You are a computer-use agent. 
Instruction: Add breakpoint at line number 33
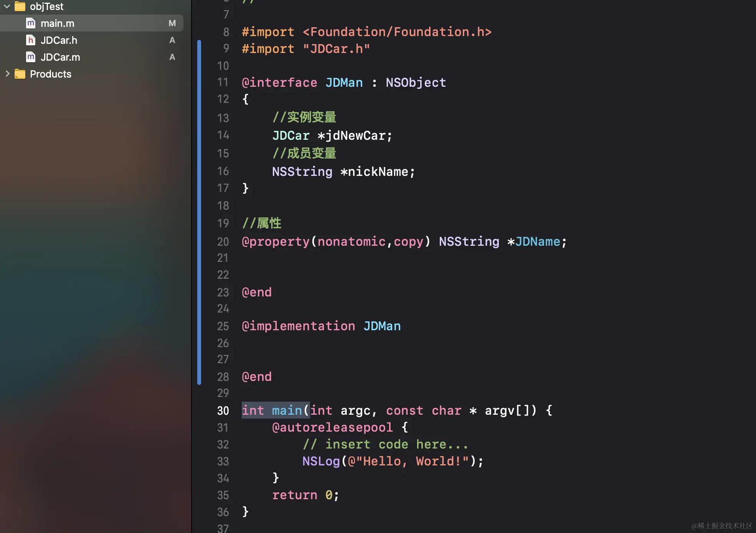click(x=223, y=461)
